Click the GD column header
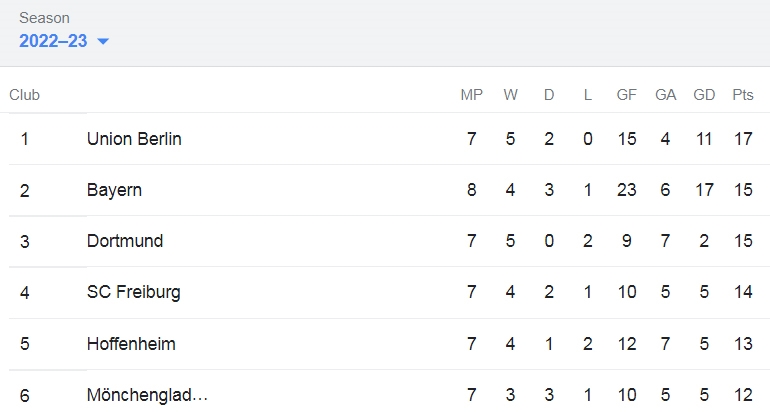The width and height of the screenshot is (770, 412). pos(704,95)
